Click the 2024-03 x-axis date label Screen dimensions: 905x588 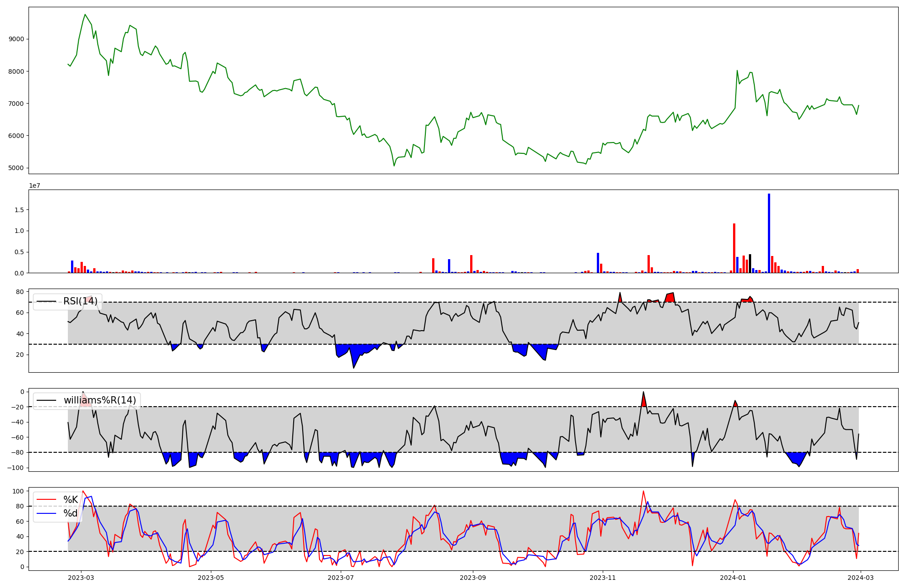(860, 578)
